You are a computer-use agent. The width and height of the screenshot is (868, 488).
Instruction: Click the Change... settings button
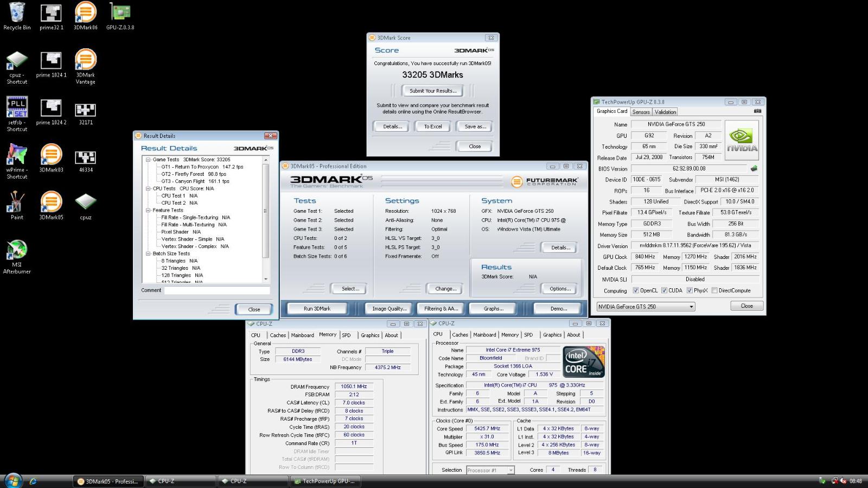pyautogui.click(x=445, y=289)
